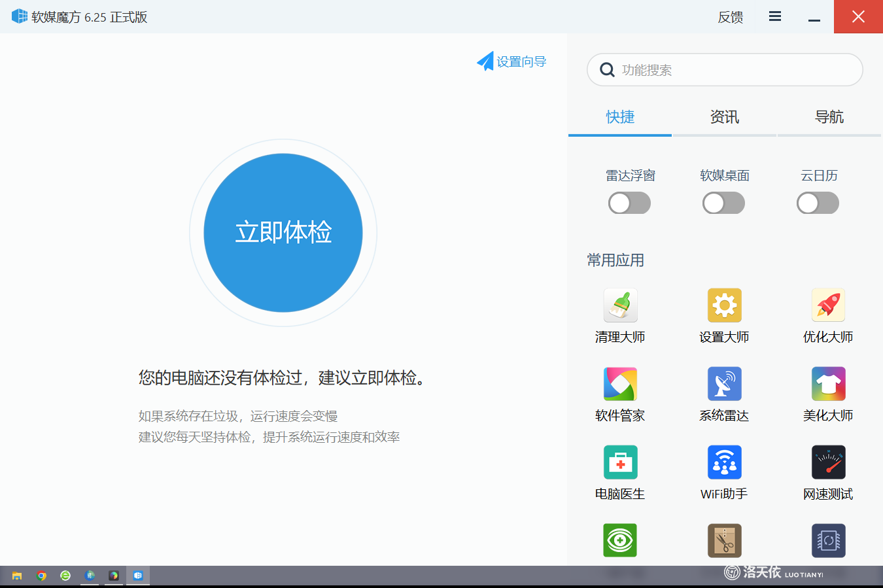This screenshot has height=588, width=883.
Task: Open the dark blue chip icon app
Action: click(x=828, y=540)
